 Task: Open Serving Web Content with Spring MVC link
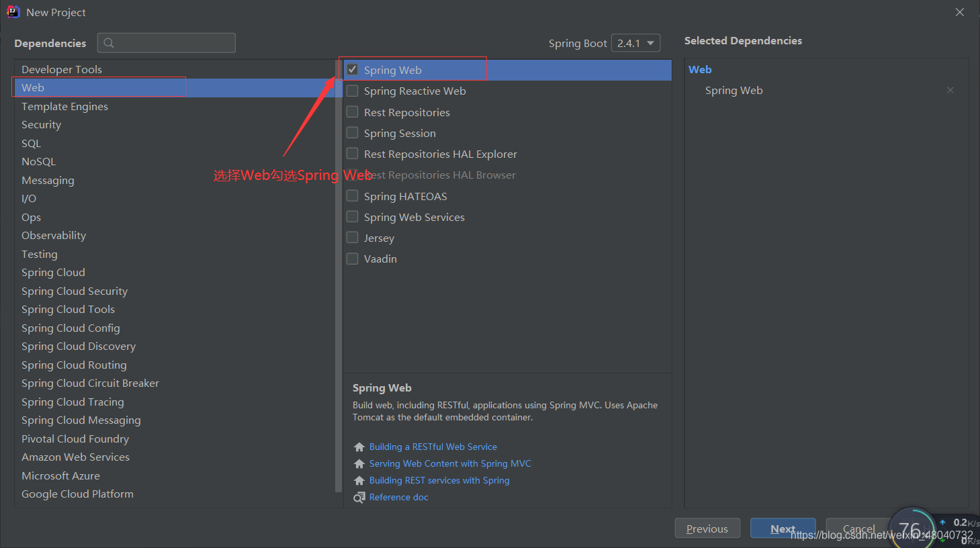tap(450, 464)
